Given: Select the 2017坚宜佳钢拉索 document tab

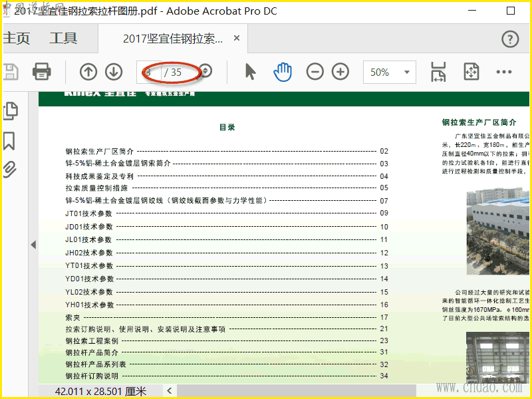Looking at the screenshot, I should tap(173, 39).
